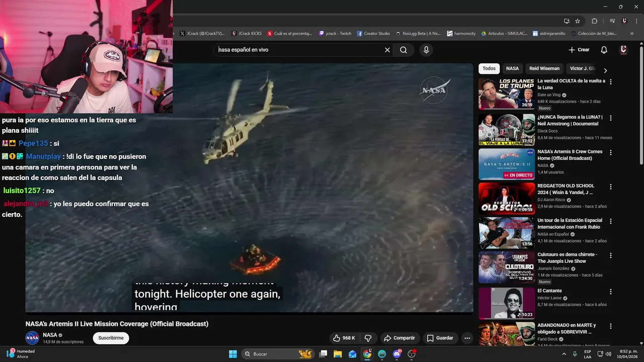644x362 pixels.
Task: Open Colección de M_blei... bookmark
Action: point(594,34)
